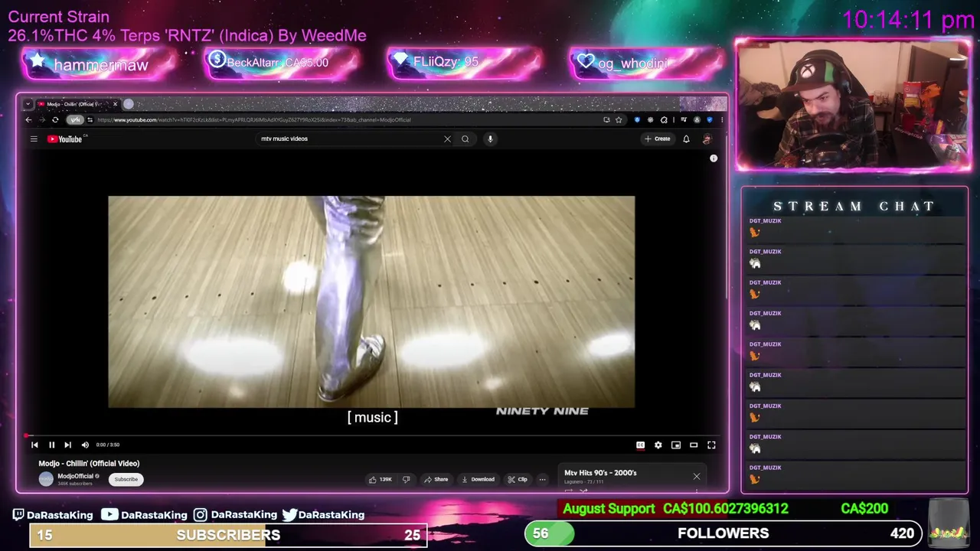
Task: Toggle closed captions CC button
Action: 640,445
